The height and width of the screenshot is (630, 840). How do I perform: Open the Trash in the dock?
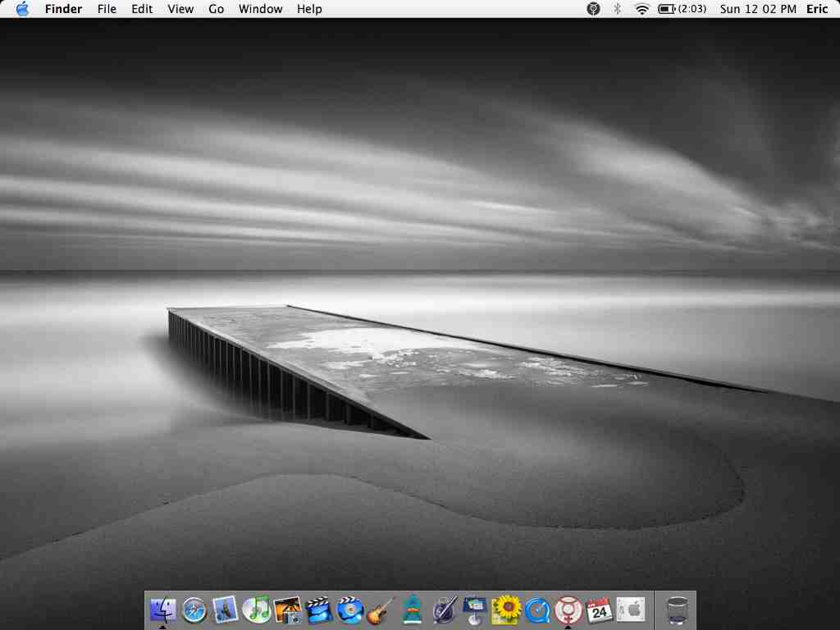pyautogui.click(x=677, y=610)
